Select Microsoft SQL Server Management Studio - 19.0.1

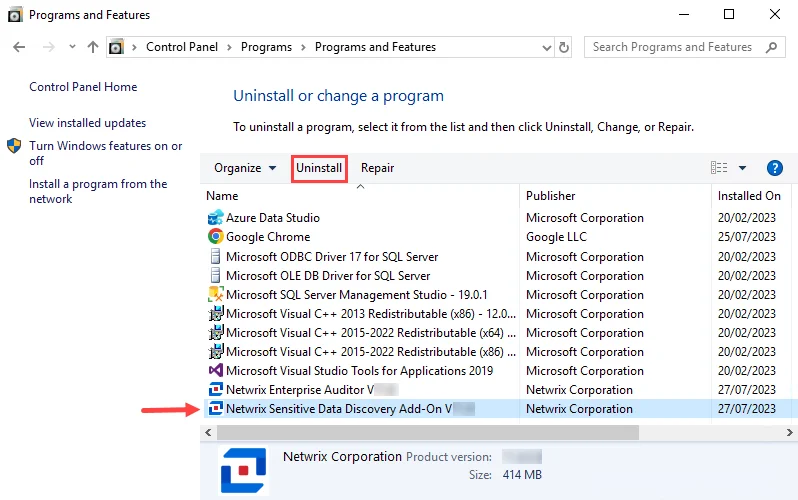point(356,295)
